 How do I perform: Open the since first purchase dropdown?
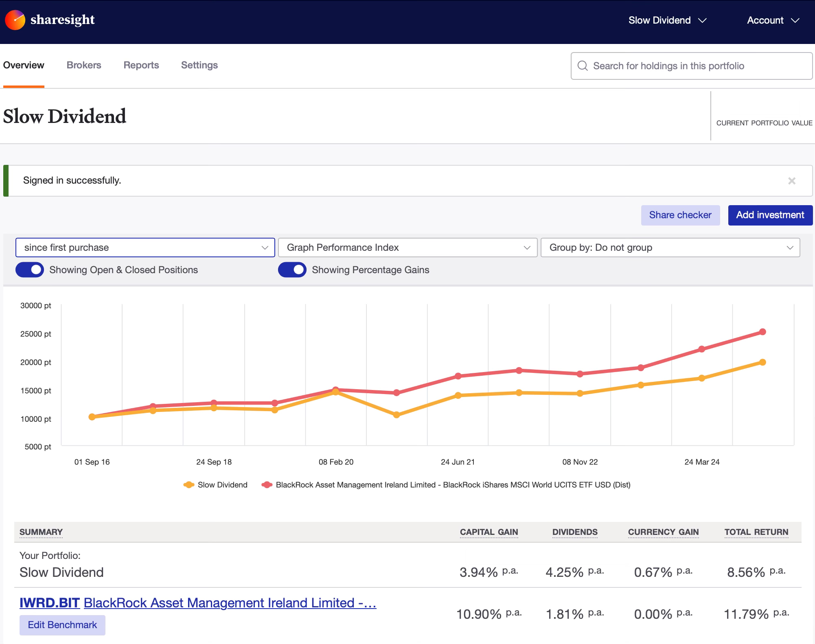click(145, 248)
